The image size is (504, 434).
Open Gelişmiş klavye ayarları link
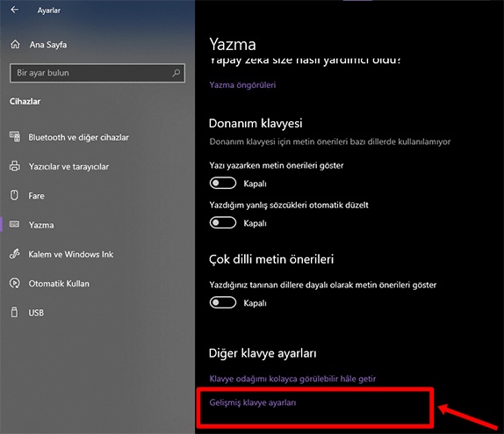(x=253, y=402)
